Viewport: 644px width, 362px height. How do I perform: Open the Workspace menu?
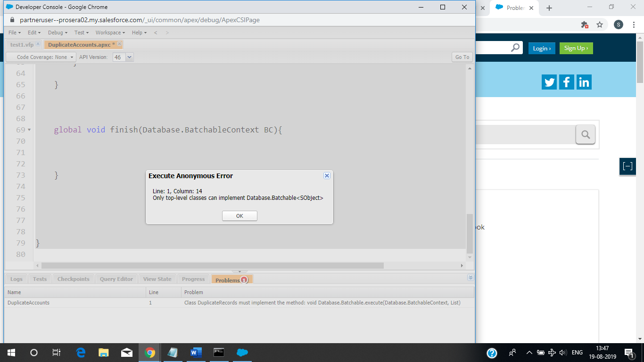[110, 33]
